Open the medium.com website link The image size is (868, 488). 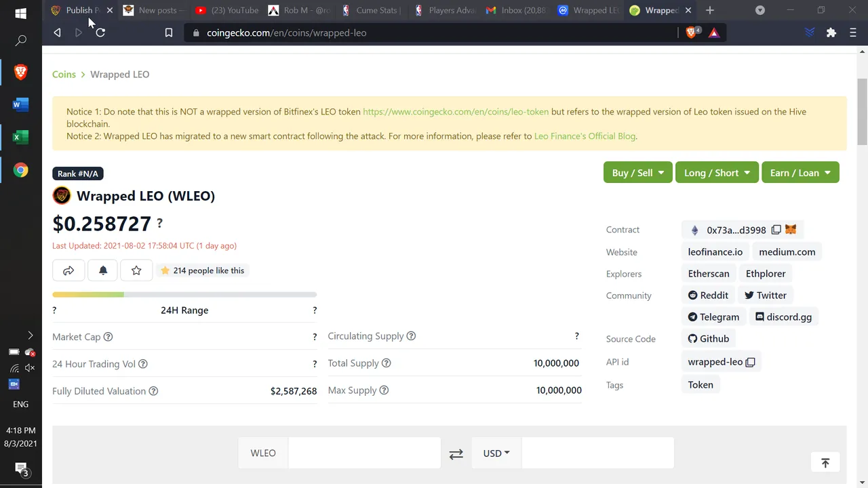pos(787,251)
